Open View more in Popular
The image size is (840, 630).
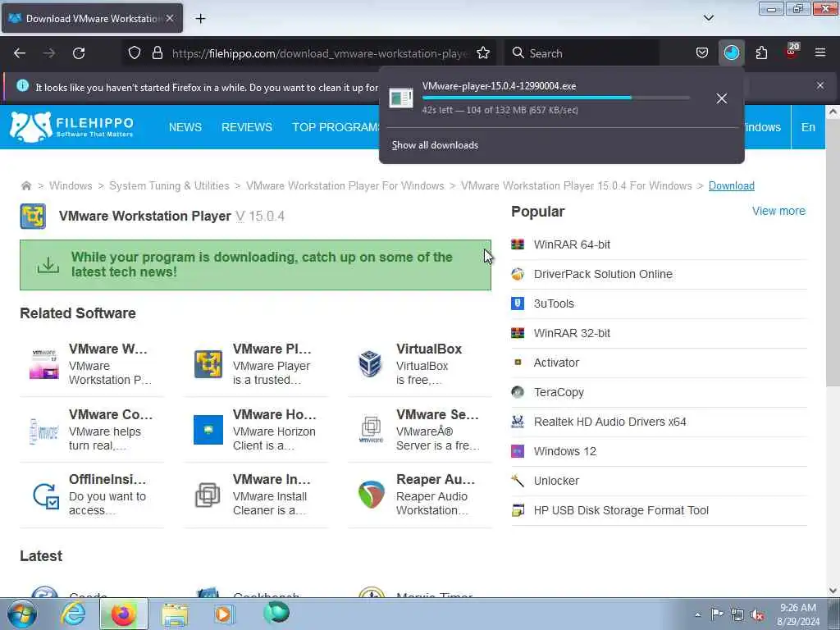coord(778,211)
